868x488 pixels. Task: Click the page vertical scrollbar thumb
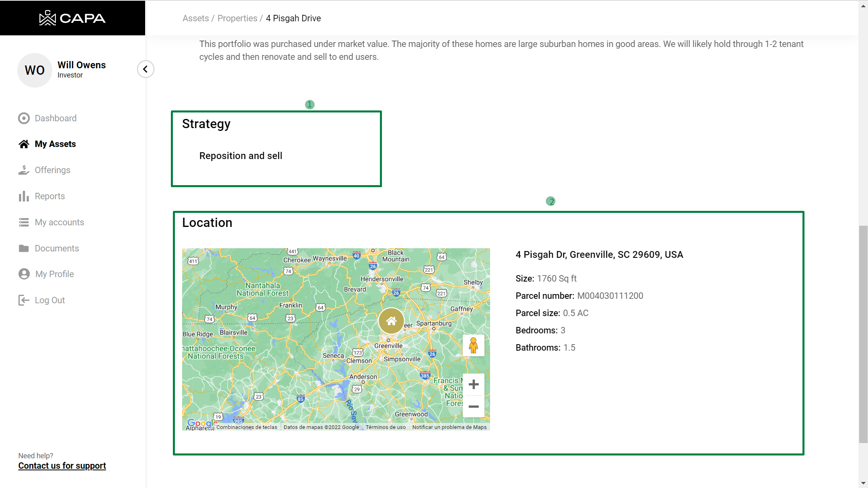pos(863,333)
